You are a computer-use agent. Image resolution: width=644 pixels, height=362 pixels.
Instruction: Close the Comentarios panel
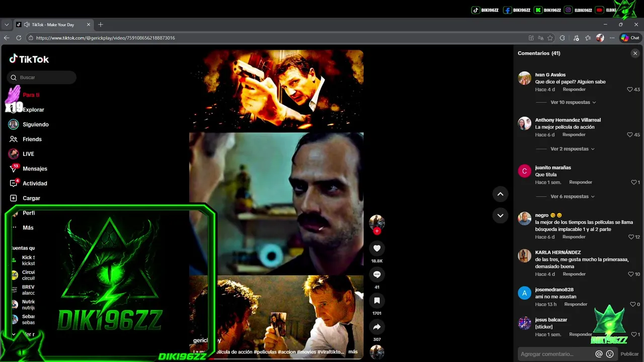[635, 53]
